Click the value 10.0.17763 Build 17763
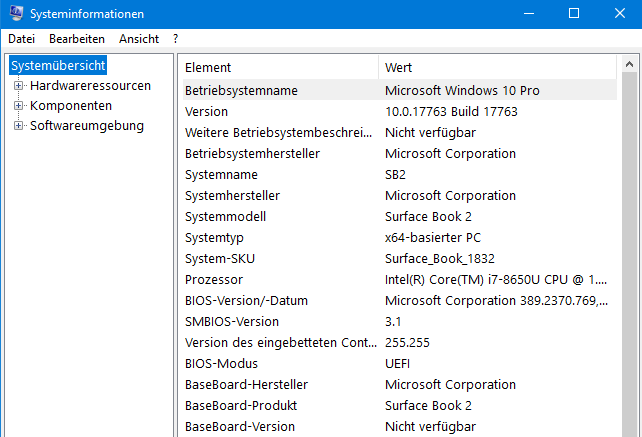Viewport: 642px width, 437px height. point(451,111)
